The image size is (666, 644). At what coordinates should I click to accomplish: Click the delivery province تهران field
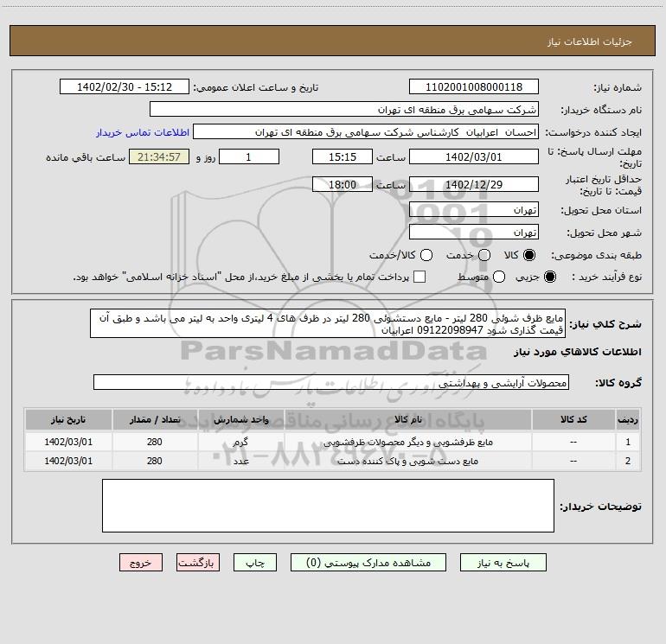pyautogui.click(x=474, y=209)
